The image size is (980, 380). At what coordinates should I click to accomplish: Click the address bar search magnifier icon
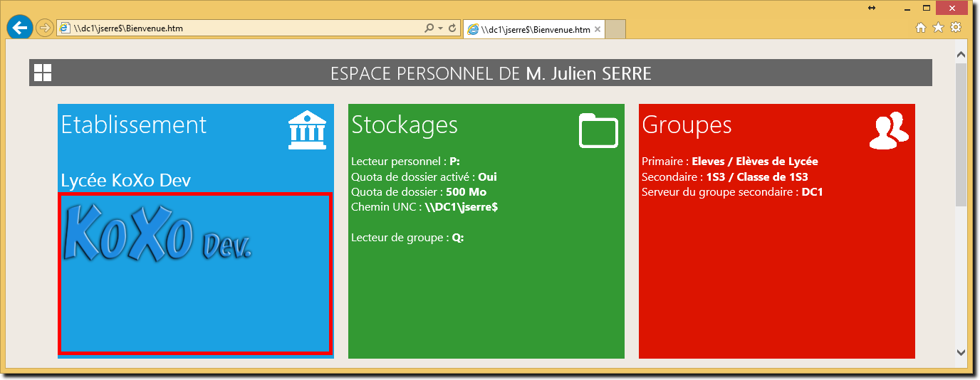pyautogui.click(x=429, y=28)
